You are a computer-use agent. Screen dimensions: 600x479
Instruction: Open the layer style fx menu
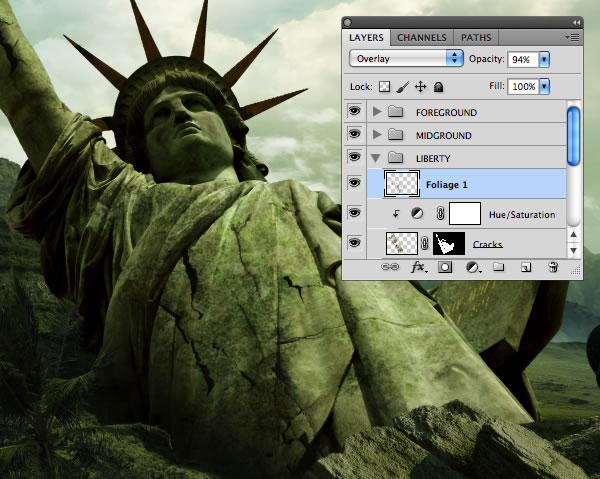coord(418,267)
